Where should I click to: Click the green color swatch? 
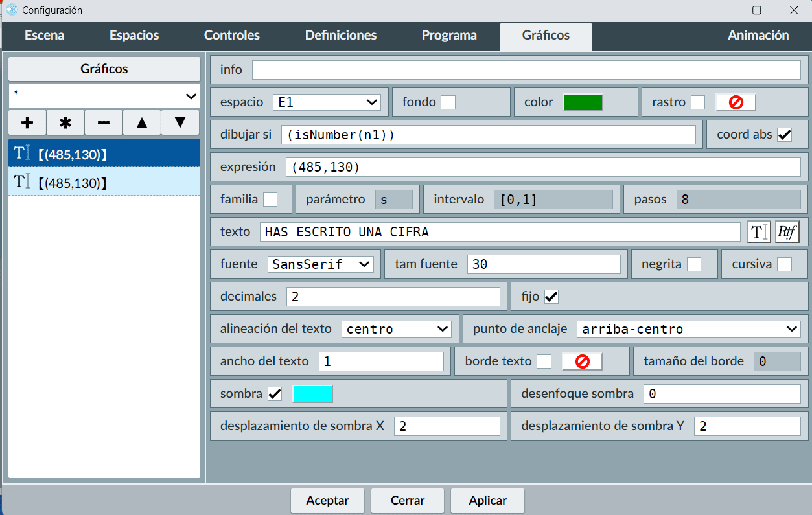[x=583, y=102]
